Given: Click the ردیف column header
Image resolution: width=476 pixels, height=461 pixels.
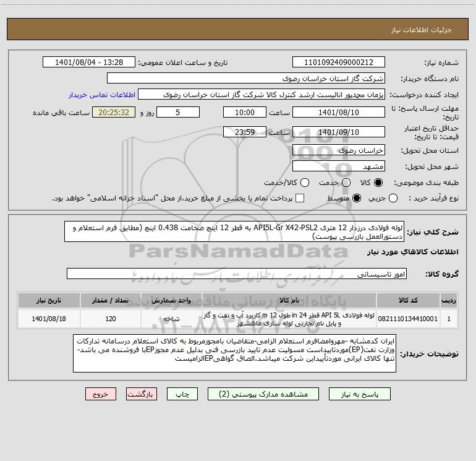Looking at the screenshot, I should tap(449, 301).
